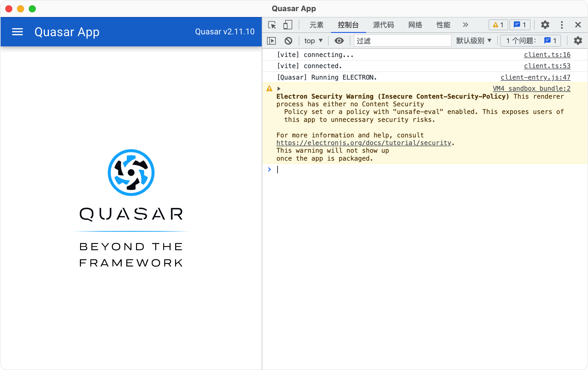Open console settings gear icon
Screen dimensions: 588x370
(578, 41)
